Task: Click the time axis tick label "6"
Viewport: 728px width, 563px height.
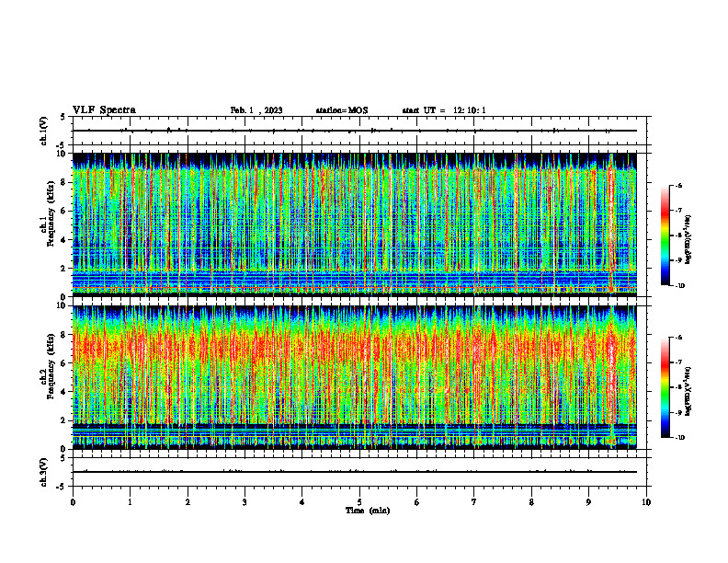Action: [x=417, y=502]
